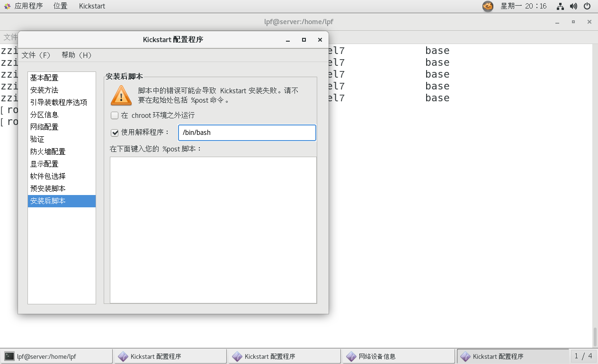598x364 pixels.
Task: Maximize the lpf@server terminal window
Action: click(573, 22)
